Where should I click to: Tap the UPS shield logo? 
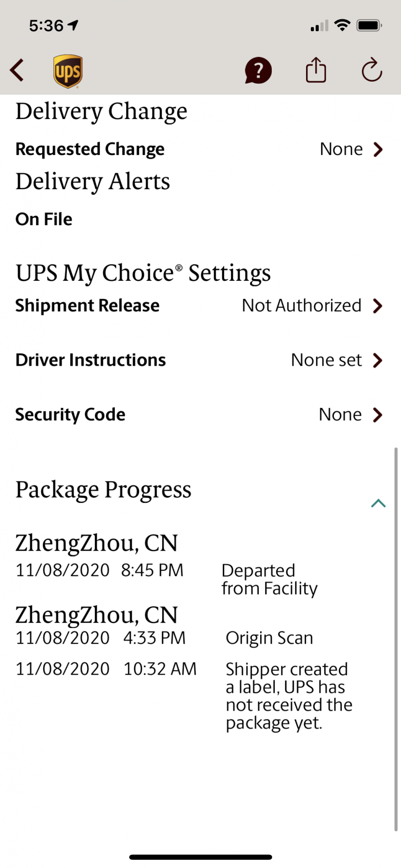point(68,71)
